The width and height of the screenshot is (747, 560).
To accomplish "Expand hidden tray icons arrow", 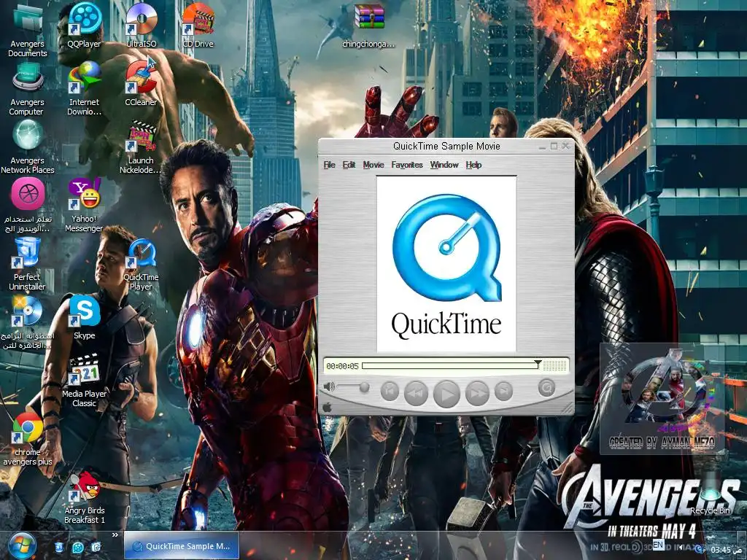I will point(681,548).
